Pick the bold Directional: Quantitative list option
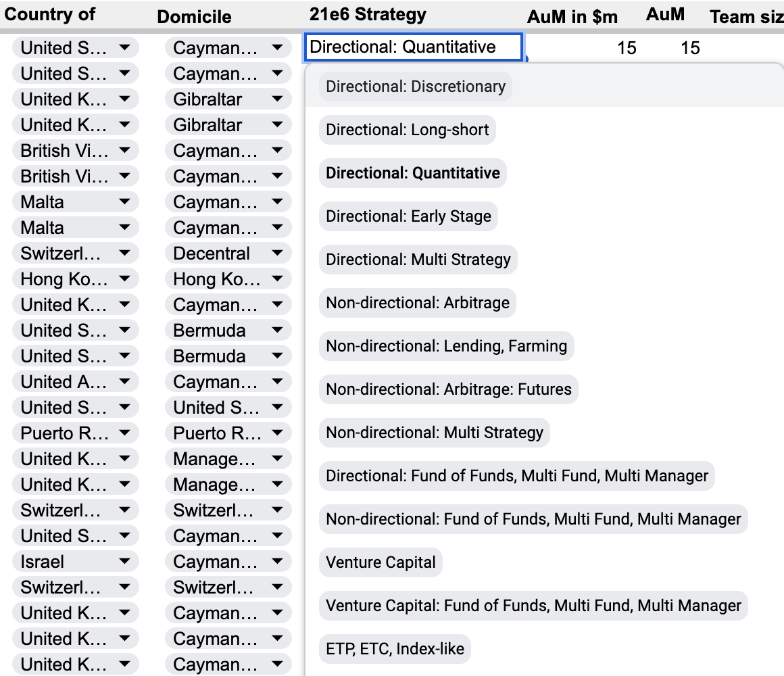Image resolution: width=784 pixels, height=676 pixels. [412, 173]
